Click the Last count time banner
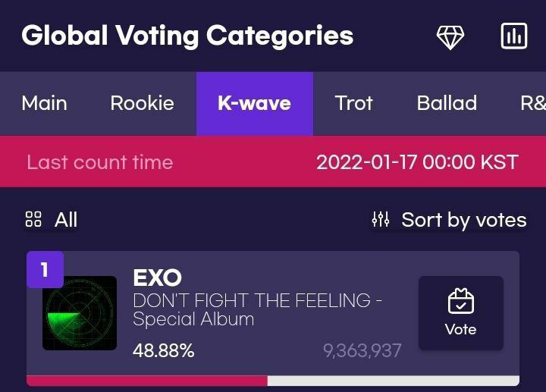 (273, 162)
